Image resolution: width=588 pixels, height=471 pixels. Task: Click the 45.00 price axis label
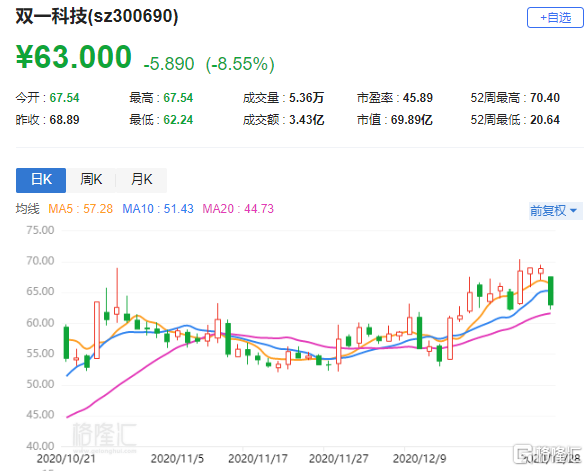[x=40, y=415]
